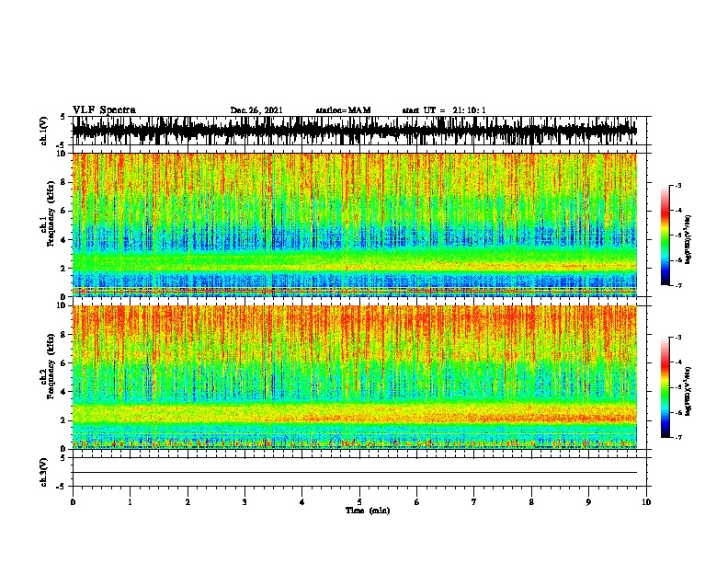Image resolution: width=728 pixels, height=563 pixels.
Task: Click the "station=MAM" header label
Action: click(343, 110)
